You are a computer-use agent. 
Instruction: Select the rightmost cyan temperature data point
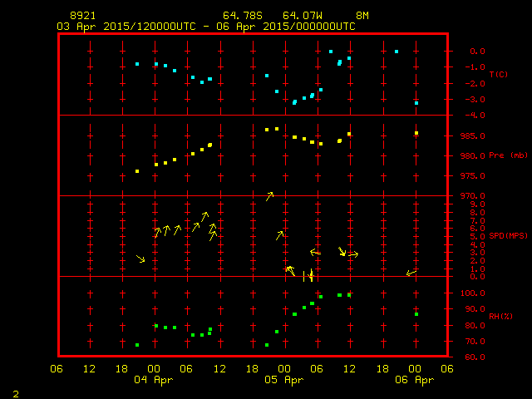(416, 103)
